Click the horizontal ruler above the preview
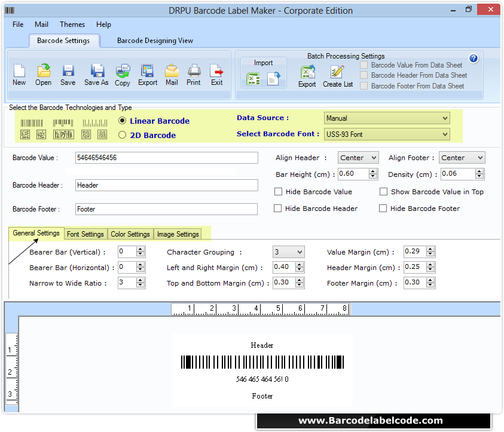Screen dimensions: 504x432 click(x=261, y=310)
